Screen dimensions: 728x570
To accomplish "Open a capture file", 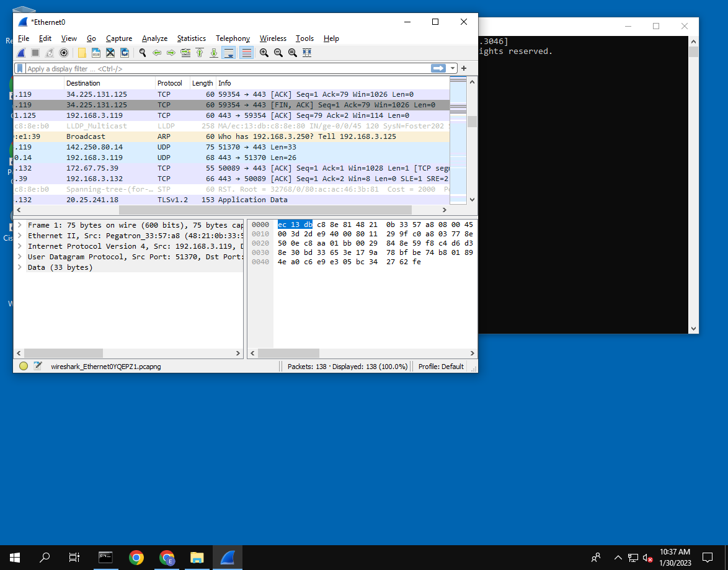I will tap(82, 53).
